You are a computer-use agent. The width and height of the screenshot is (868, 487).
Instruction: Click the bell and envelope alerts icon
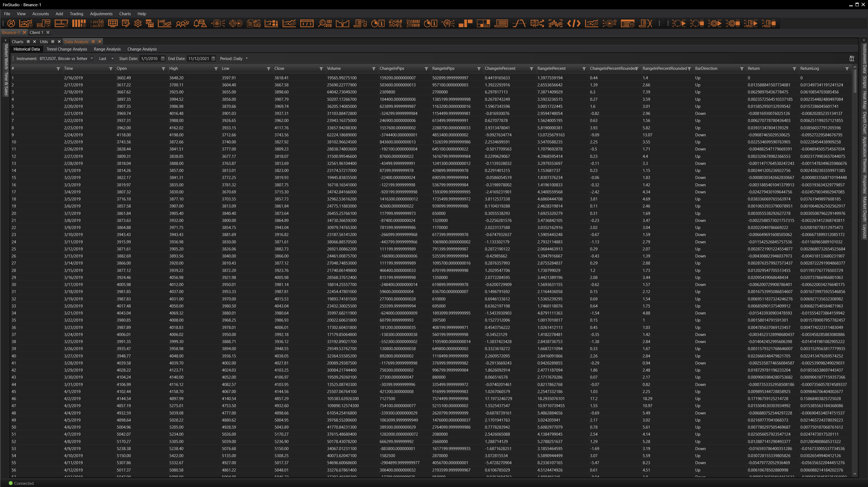tap(200, 24)
